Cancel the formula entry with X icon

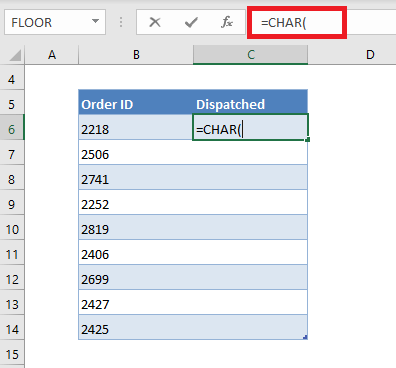pos(155,22)
